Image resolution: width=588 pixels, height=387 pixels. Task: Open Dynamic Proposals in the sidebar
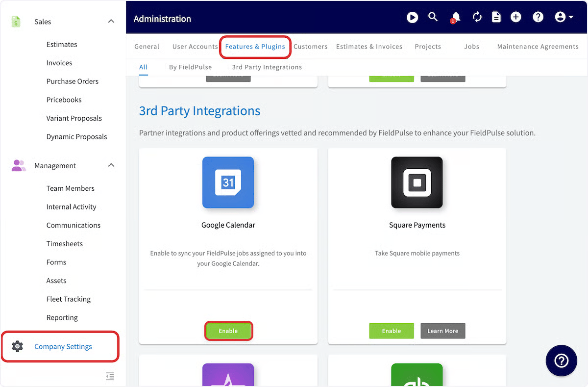[77, 137]
